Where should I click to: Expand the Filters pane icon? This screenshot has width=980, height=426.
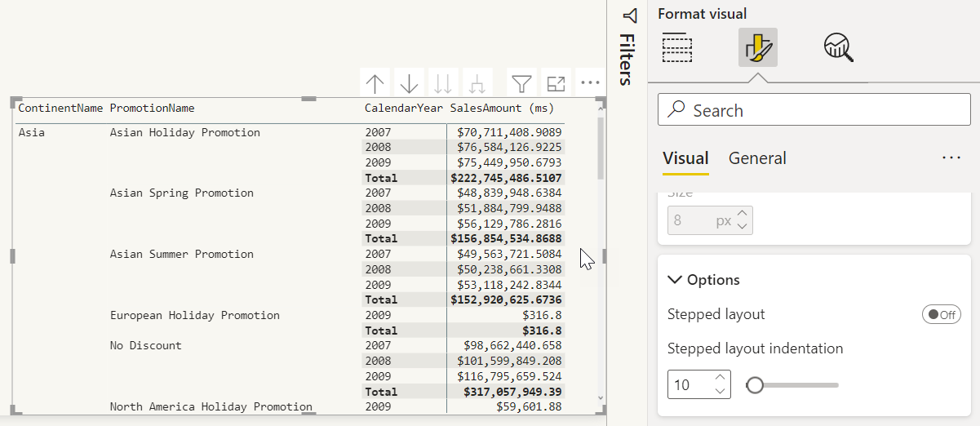[629, 16]
